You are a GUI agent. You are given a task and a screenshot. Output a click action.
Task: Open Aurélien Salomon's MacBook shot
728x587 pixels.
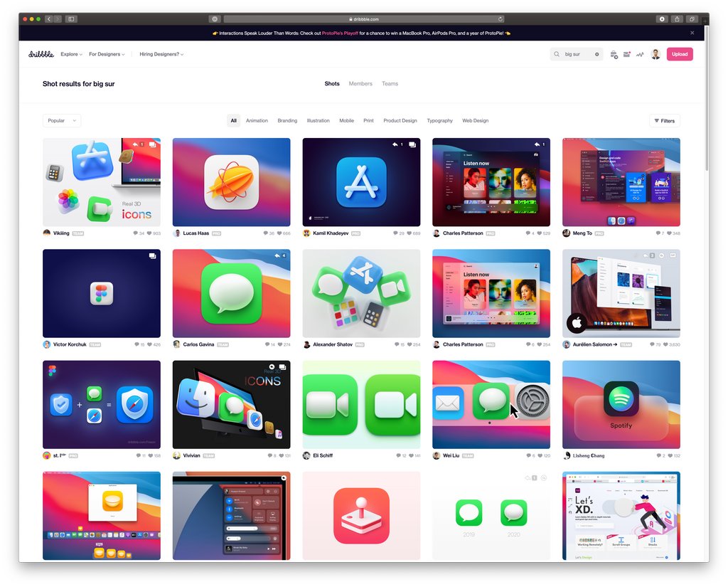point(621,293)
